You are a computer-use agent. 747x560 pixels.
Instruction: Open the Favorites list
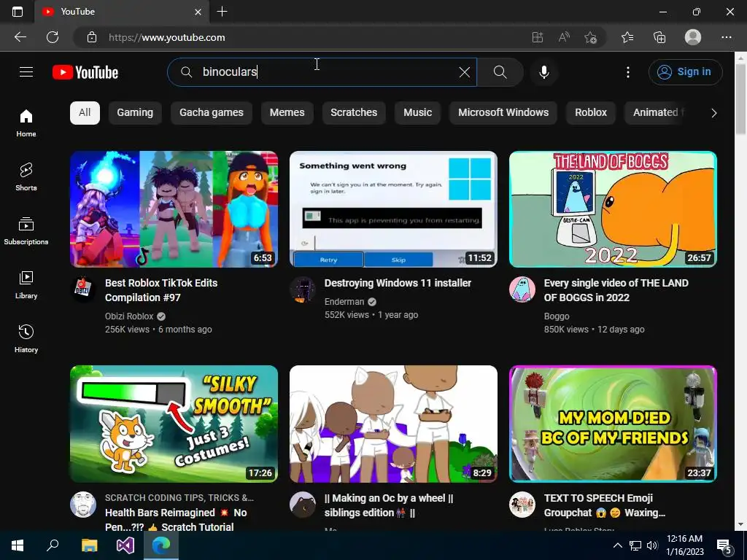click(627, 37)
